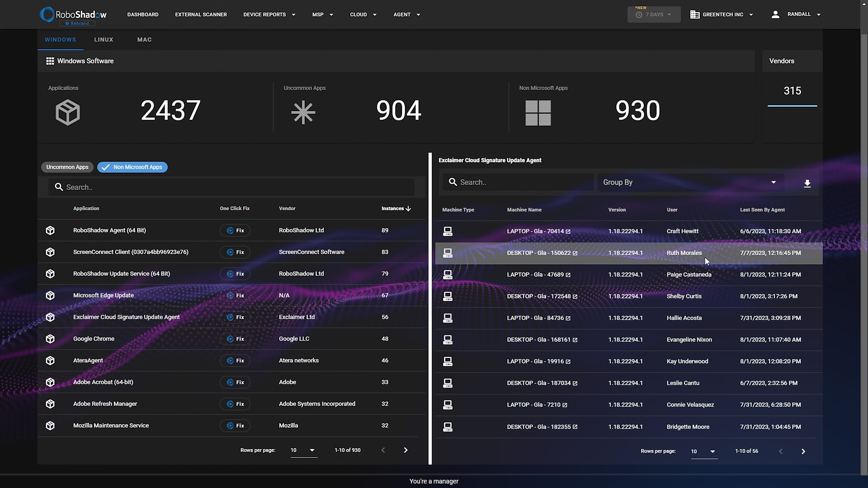This screenshot has height=488, width=868.
Task: Click the Vendors button
Action: (x=782, y=60)
